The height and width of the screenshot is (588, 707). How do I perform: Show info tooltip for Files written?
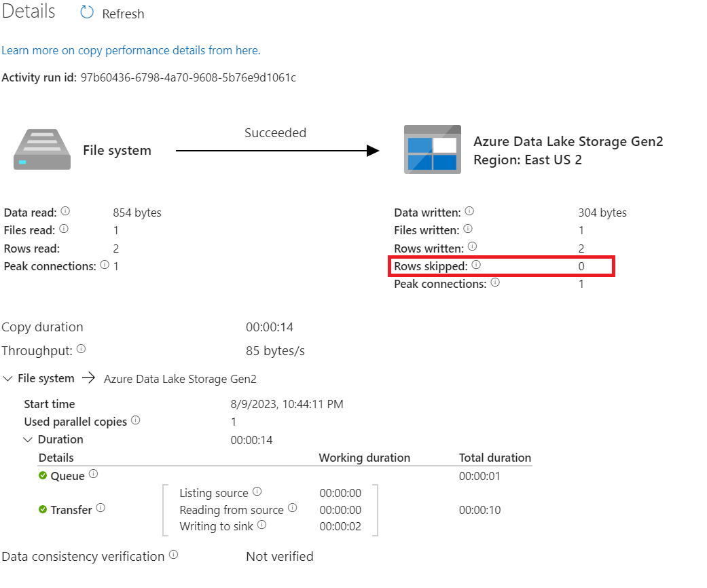468,229
